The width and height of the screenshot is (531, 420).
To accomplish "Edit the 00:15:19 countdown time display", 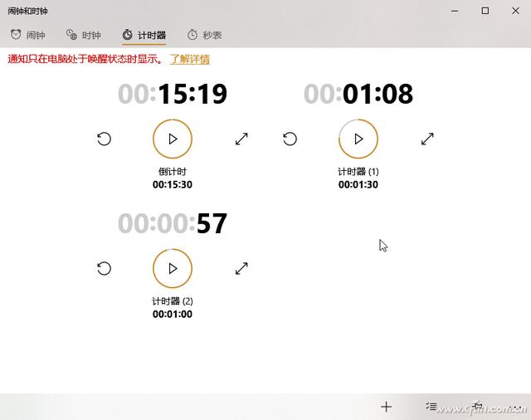I will (x=173, y=94).
